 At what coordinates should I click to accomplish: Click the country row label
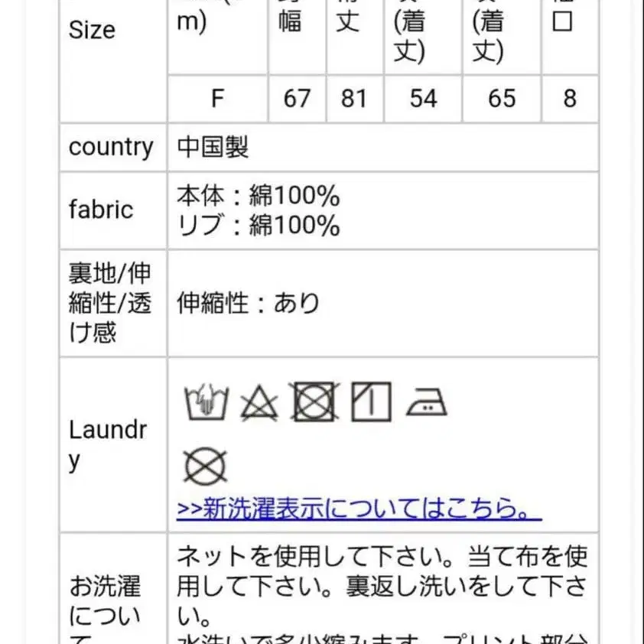point(111,147)
